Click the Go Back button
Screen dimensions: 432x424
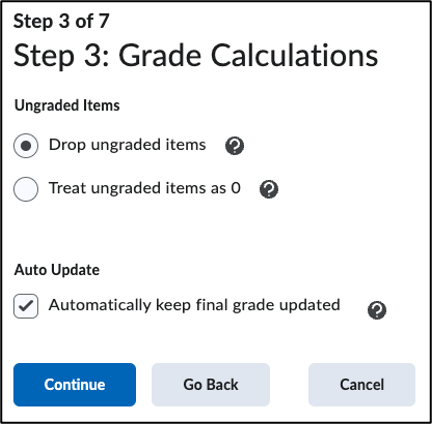[x=211, y=385]
